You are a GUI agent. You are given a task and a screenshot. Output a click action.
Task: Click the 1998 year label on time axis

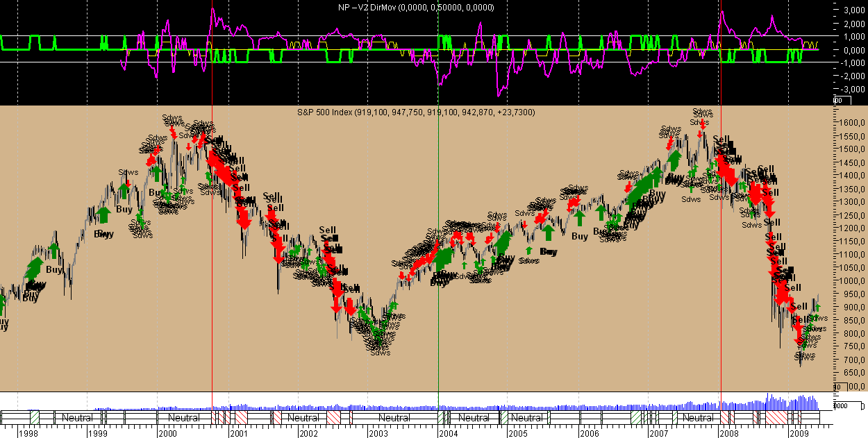tap(28, 432)
